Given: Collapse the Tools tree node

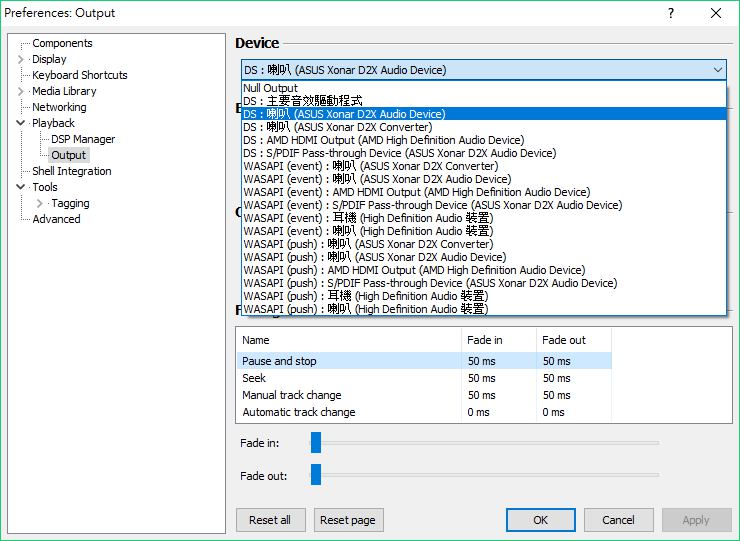Looking at the screenshot, I should [20, 186].
